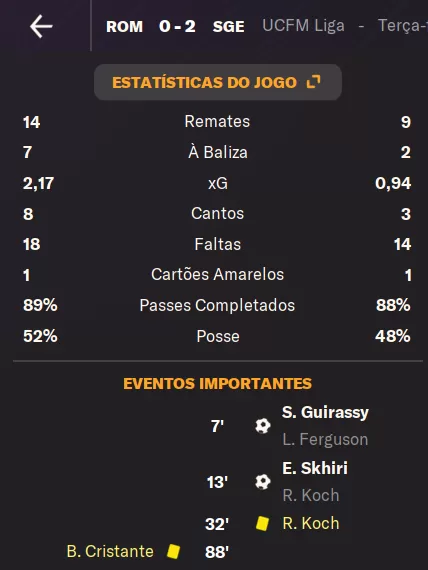428x570 pixels.
Task: Select the goal ball icon at 13'
Action: coord(263,482)
